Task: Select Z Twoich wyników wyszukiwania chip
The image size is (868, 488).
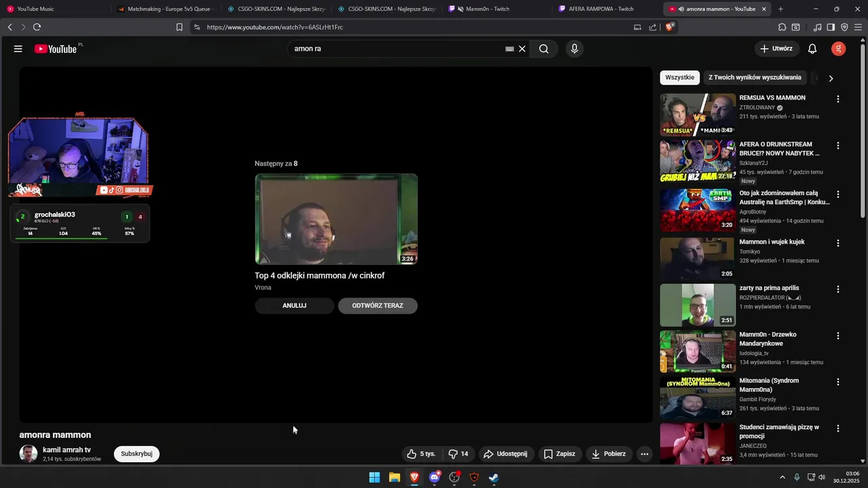Action: click(755, 77)
